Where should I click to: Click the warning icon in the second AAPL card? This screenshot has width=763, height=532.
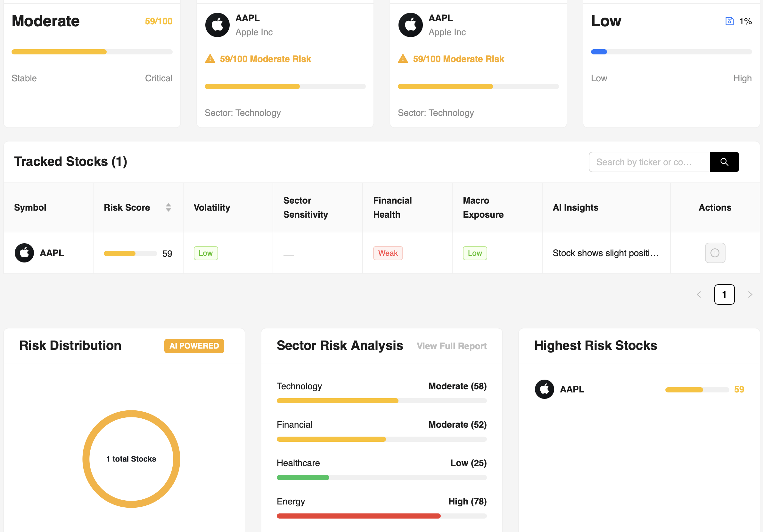click(x=403, y=59)
